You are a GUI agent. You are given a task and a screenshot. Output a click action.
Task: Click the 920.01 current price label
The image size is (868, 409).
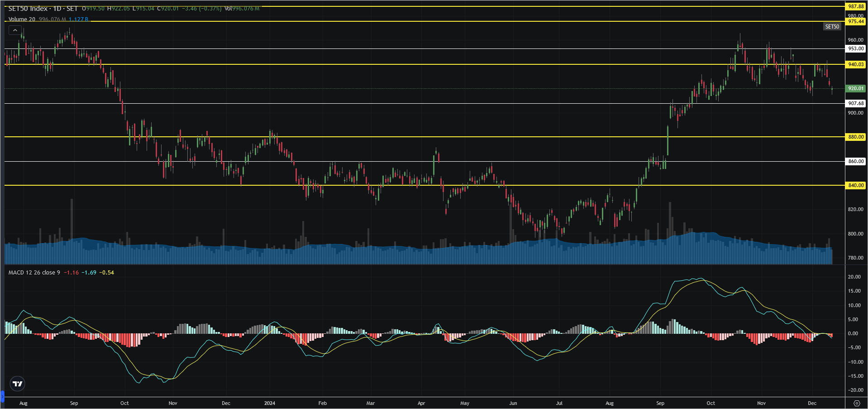(856, 88)
